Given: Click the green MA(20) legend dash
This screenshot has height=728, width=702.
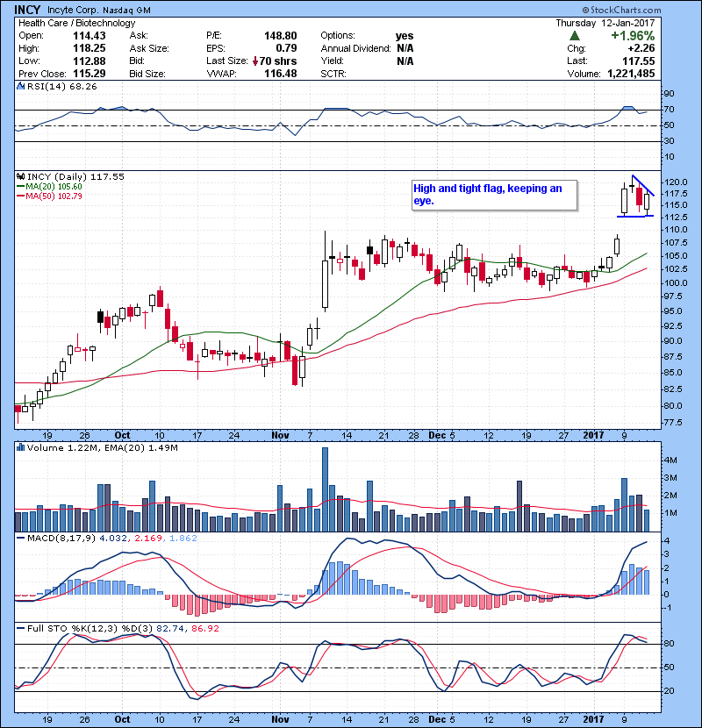Looking at the screenshot, I should tap(20, 187).
